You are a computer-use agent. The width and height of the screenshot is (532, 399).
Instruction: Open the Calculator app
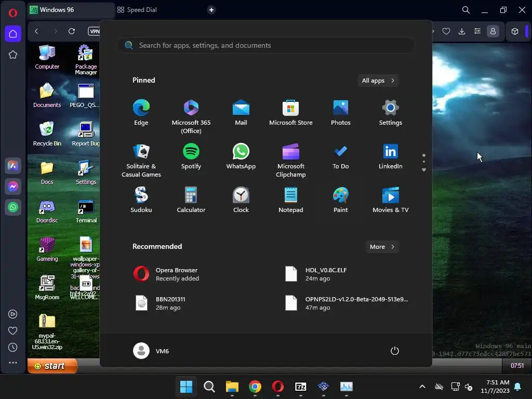191,200
